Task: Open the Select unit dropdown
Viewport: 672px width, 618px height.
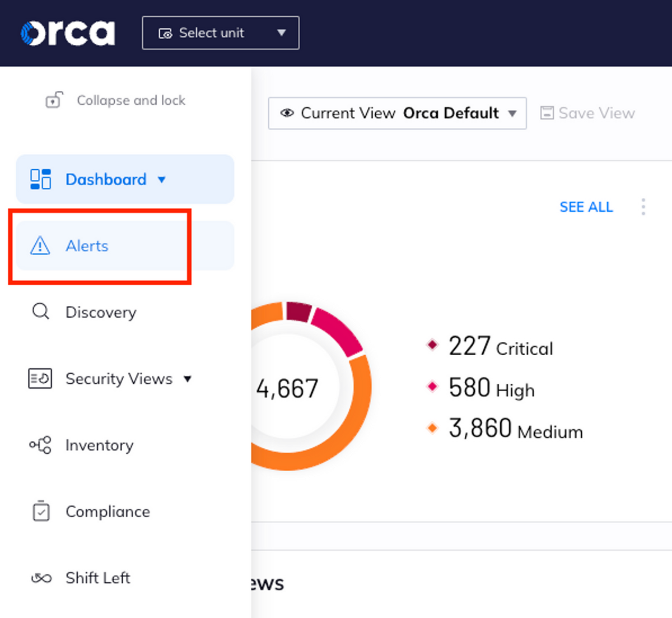Action: pyautogui.click(x=221, y=32)
